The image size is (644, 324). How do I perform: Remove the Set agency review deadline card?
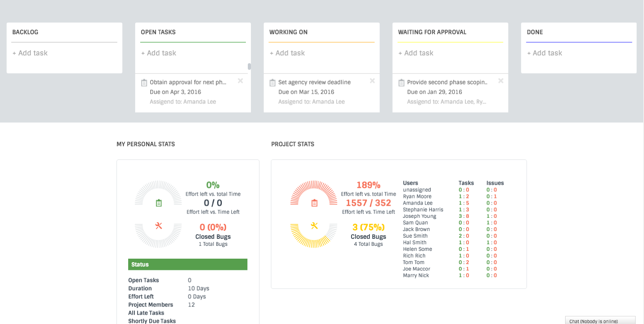372,81
